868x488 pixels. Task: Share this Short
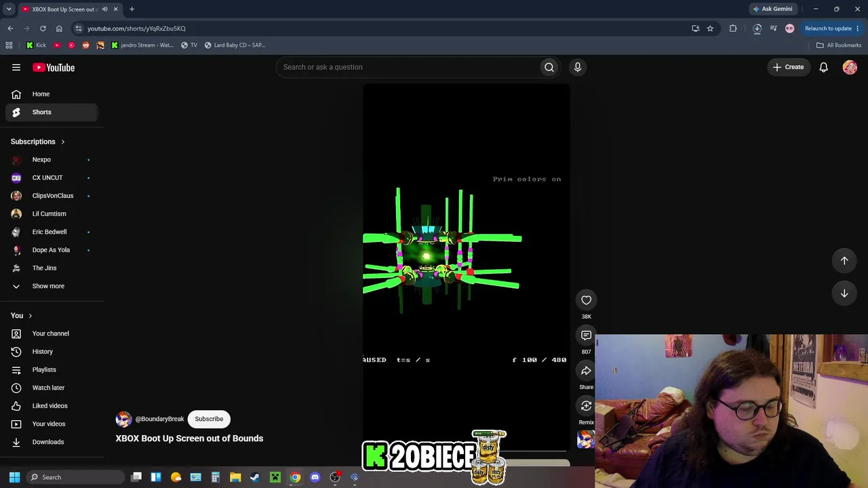coord(586,371)
